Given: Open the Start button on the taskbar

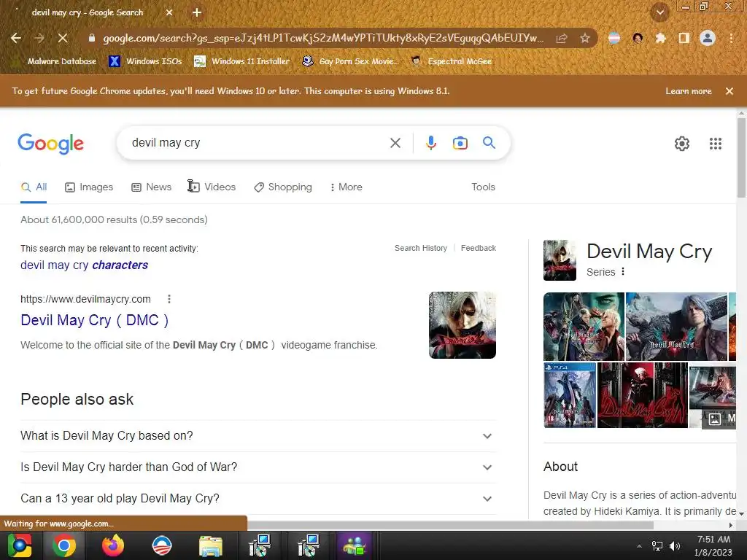Looking at the screenshot, I should tap(19, 545).
